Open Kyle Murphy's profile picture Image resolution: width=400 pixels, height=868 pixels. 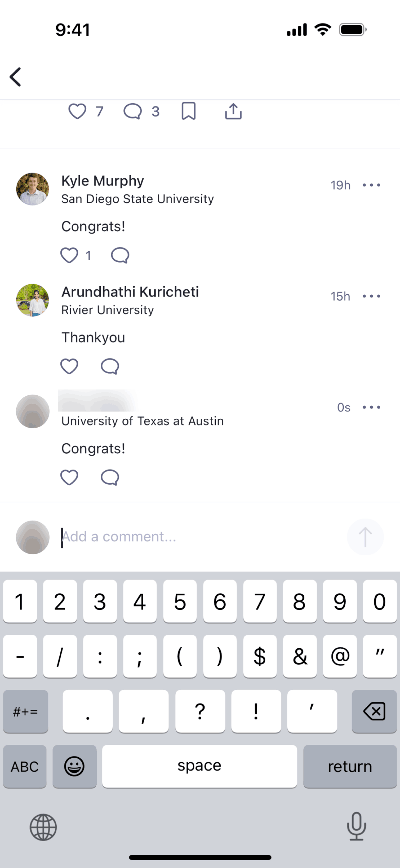pyautogui.click(x=33, y=189)
